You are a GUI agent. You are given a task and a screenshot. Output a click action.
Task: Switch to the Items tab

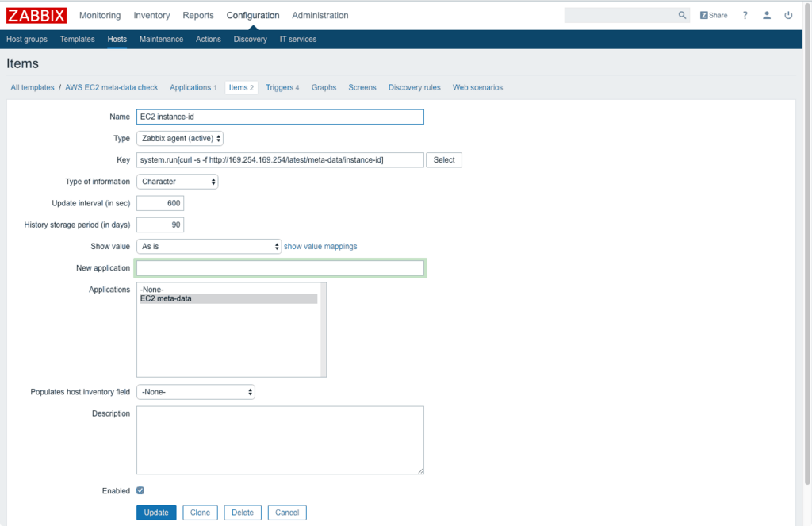point(241,87)
